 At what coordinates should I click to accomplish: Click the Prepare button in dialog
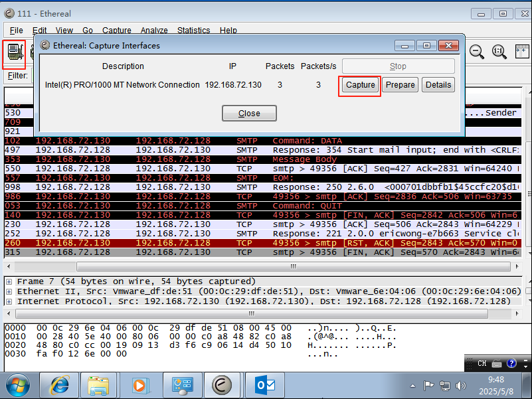(400, 85)
